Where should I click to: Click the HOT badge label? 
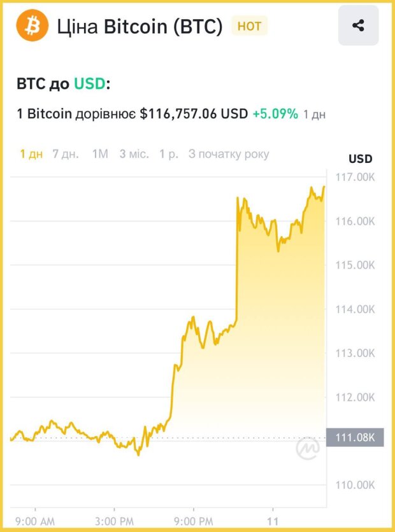coord(249,26)
